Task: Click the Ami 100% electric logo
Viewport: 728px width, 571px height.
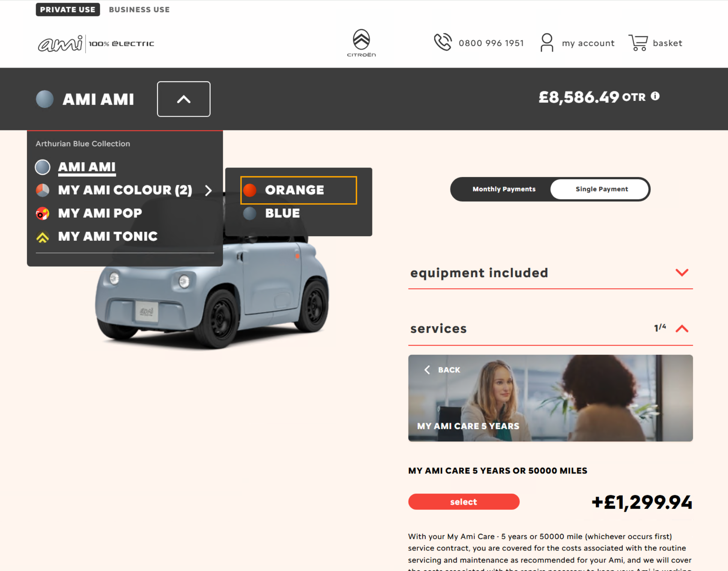Action: point(96,43)
